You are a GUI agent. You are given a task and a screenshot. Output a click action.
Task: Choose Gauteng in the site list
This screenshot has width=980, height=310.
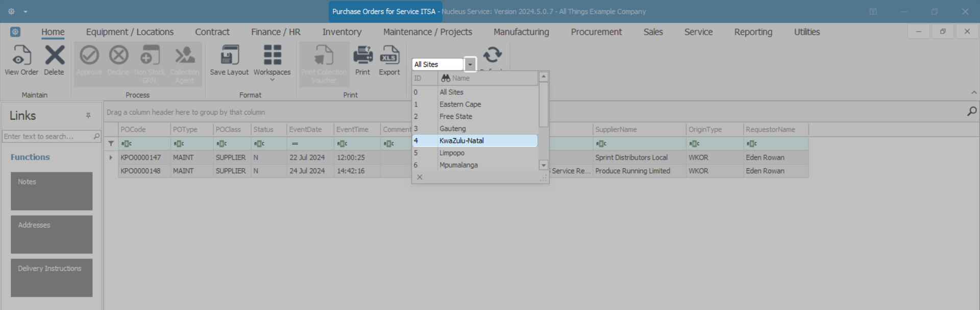click(x=453, y=128)
